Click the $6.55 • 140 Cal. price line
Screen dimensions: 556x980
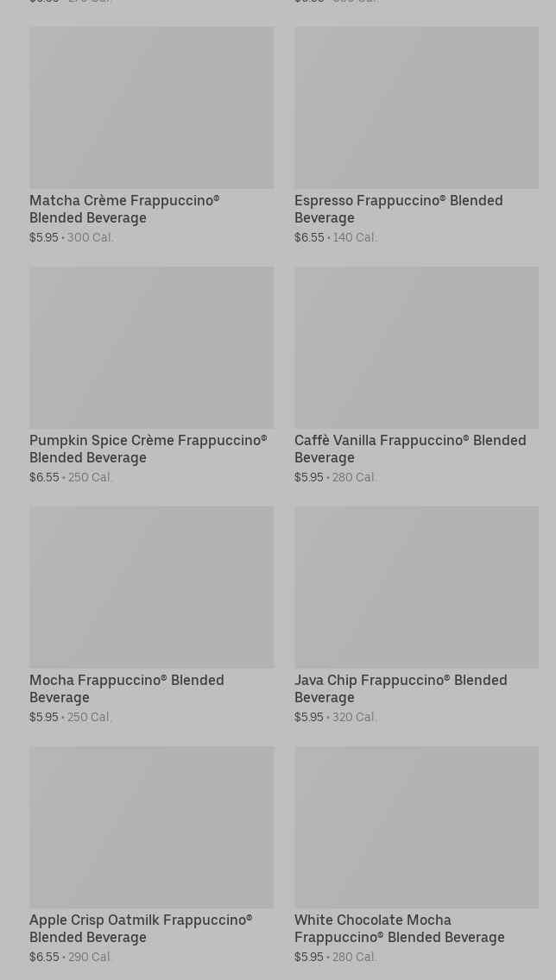pyautogui.click(x=336, y=237)
